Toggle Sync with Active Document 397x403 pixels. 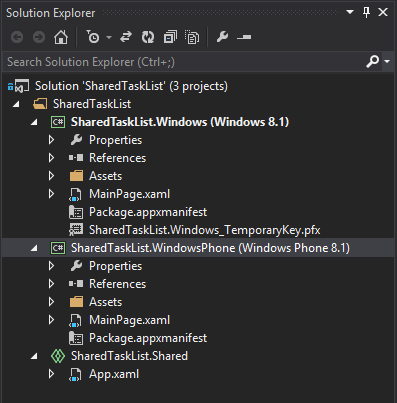pyautogui.click(x=126, y=37)
